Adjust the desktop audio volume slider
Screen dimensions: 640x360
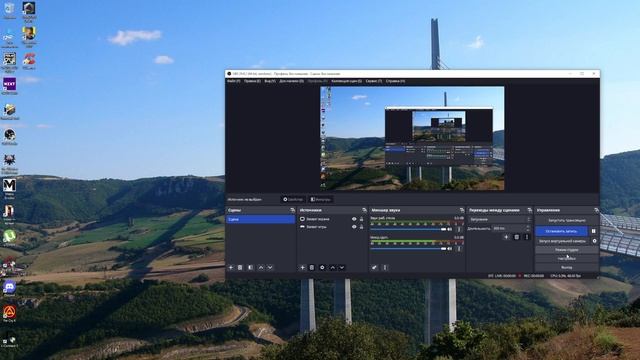408,229
